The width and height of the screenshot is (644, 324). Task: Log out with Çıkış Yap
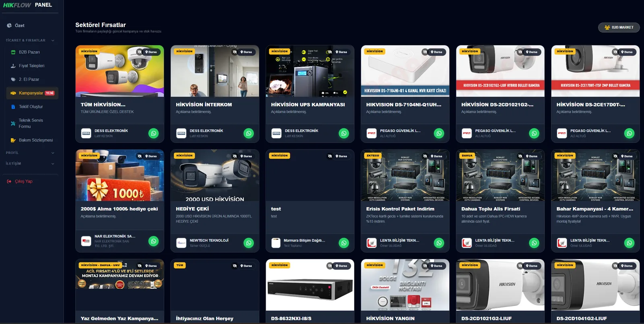point(20,181)
